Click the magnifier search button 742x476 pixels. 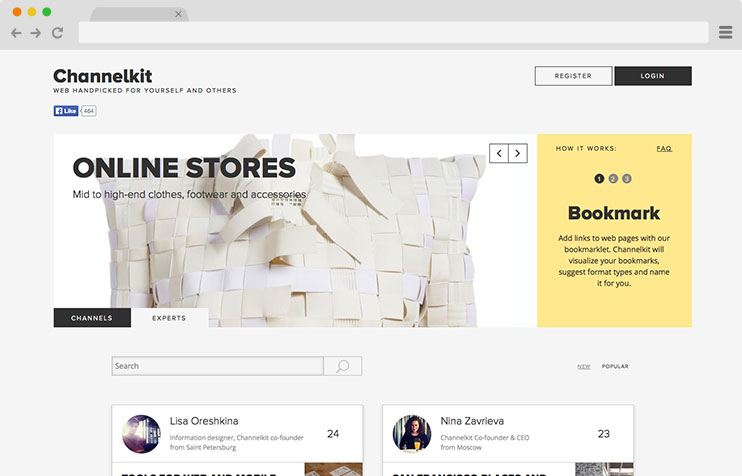[x=343, y=366]
